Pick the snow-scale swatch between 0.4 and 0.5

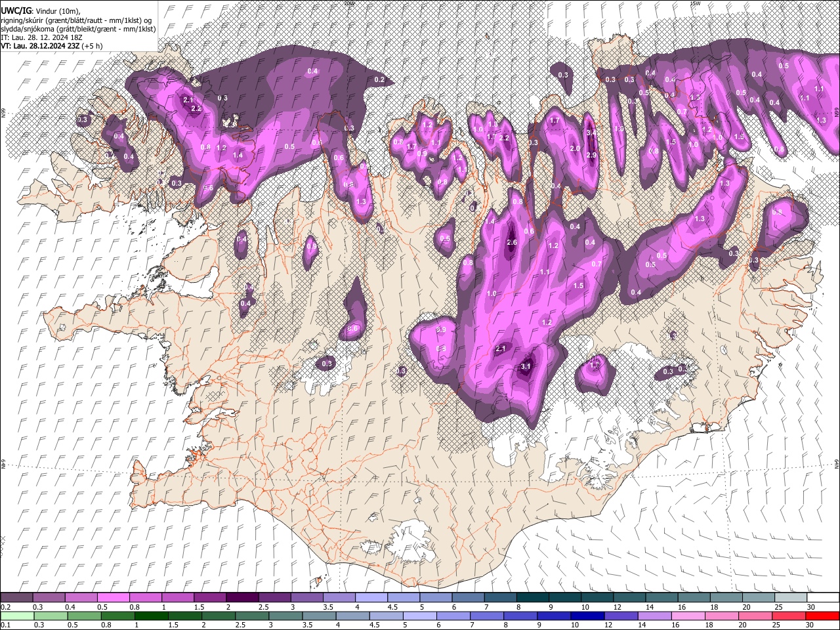coord(82,598)
